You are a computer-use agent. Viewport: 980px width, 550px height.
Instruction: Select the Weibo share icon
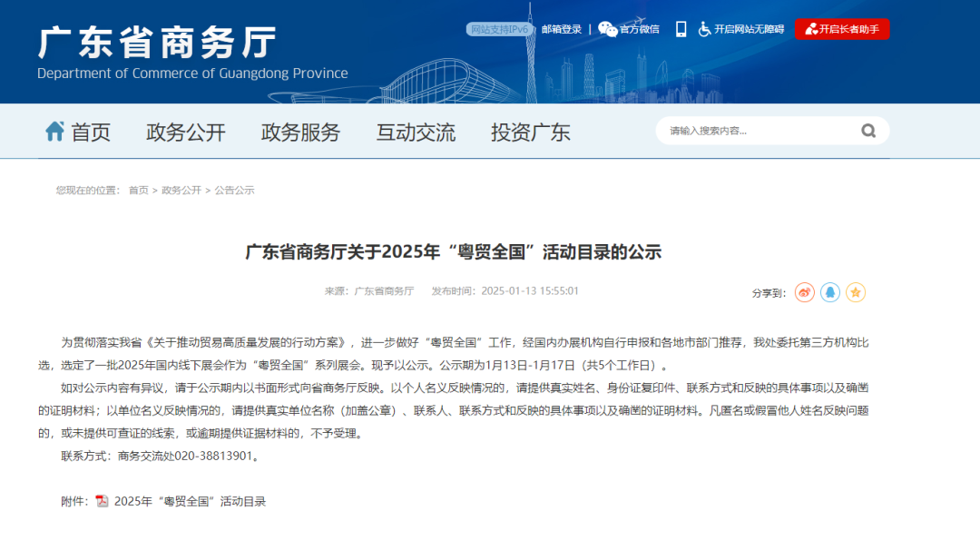[804, 292]
